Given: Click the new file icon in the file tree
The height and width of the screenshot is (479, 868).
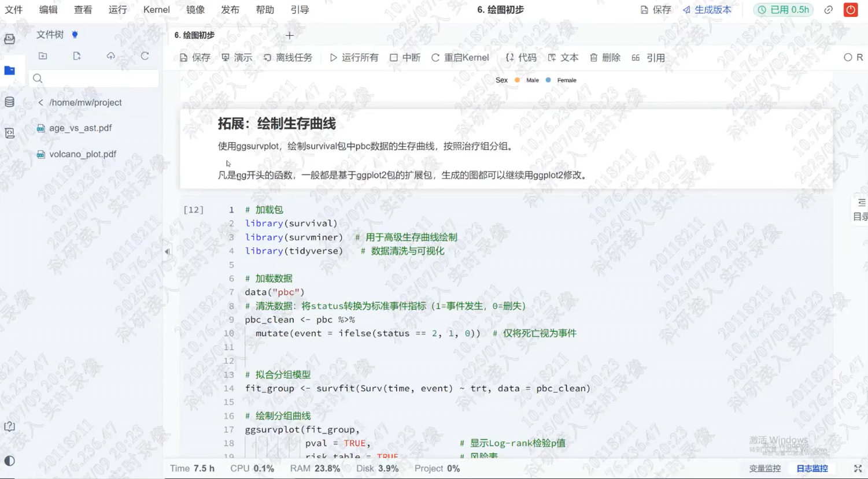Looking at the screenshot, I should [77, 56].
